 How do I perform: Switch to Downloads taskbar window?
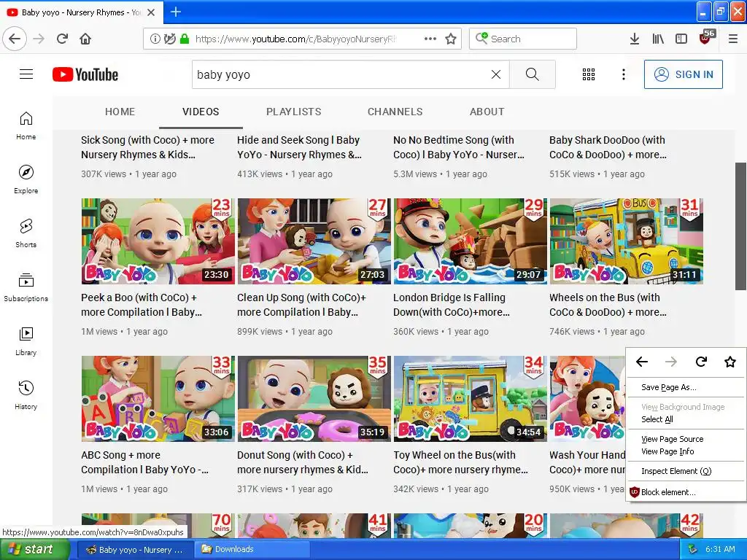tap(251, 549)
